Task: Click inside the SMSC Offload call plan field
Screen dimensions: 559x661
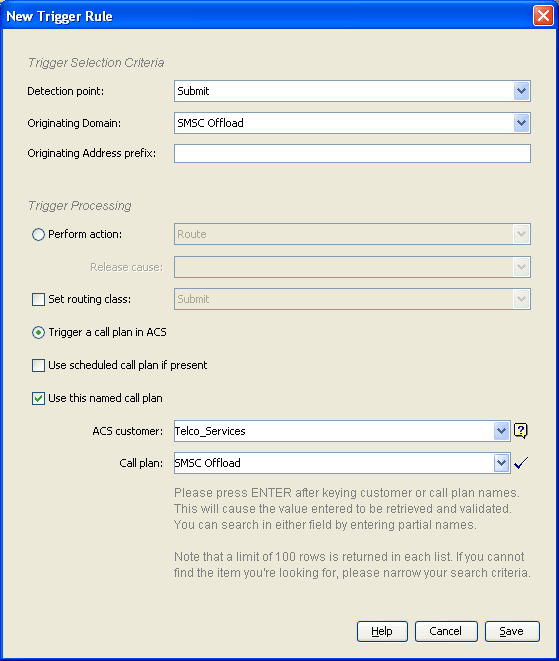Action: (x=334, y=463)
